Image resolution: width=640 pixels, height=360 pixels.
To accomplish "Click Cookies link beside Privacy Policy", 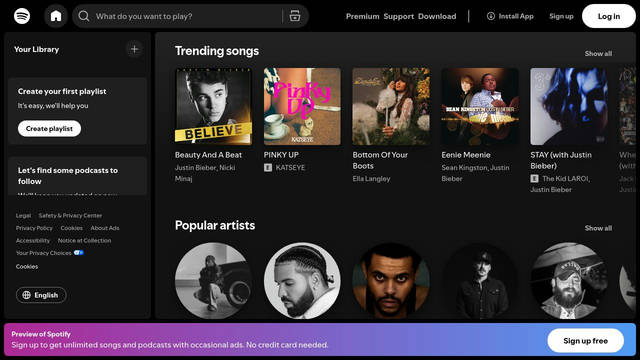I will click(71, 228).
